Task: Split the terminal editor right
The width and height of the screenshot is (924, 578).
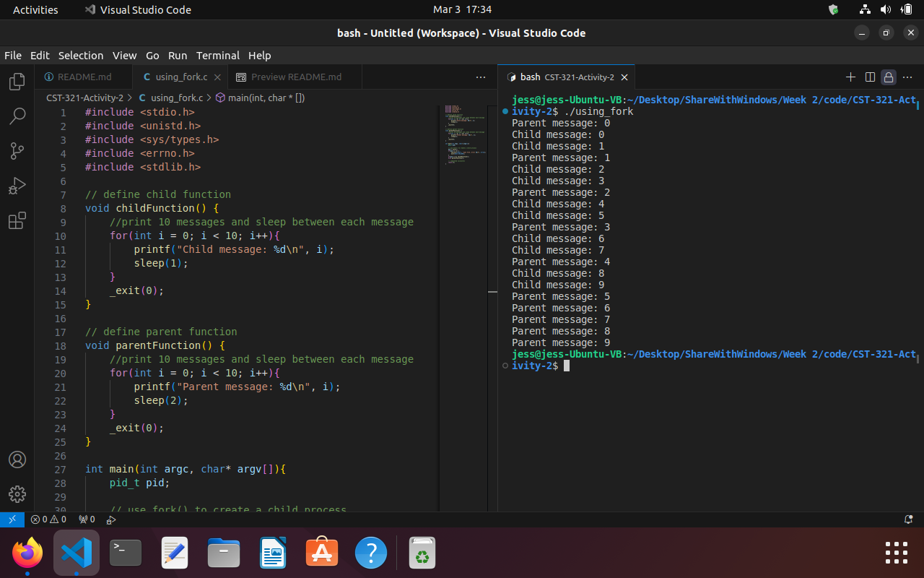Action: coord(870,77)
